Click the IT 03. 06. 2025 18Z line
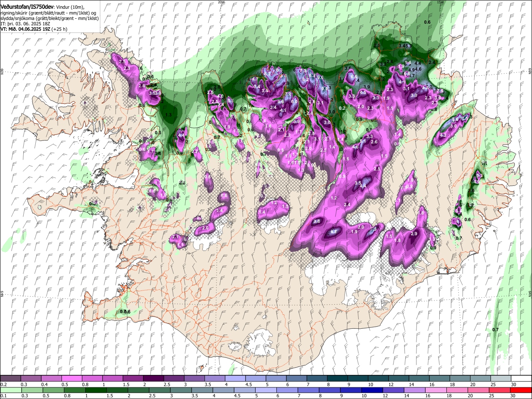 pos(25,24)
